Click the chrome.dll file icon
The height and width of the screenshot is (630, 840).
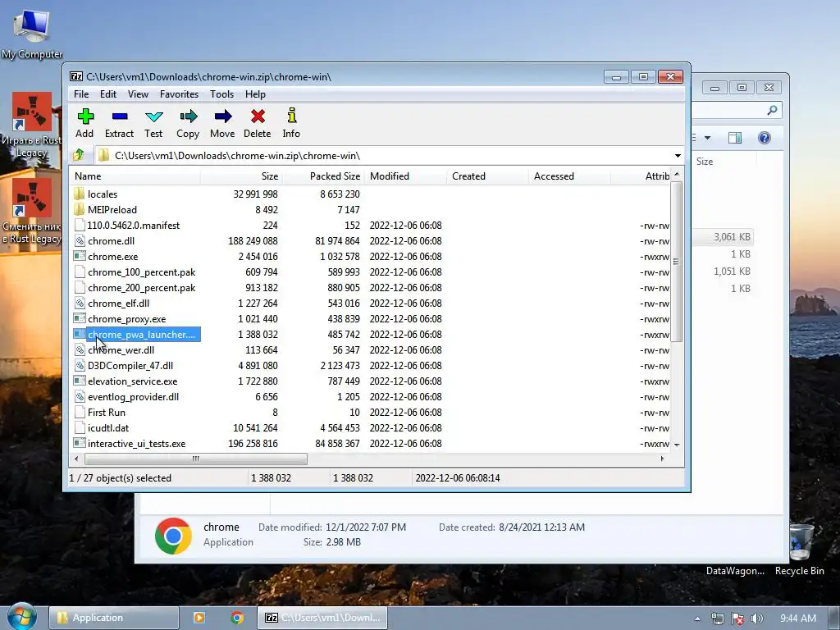[80, 240]
